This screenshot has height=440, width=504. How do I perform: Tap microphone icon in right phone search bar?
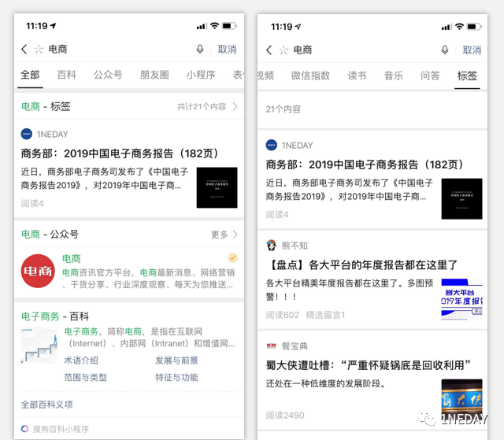tap(445, 50)
